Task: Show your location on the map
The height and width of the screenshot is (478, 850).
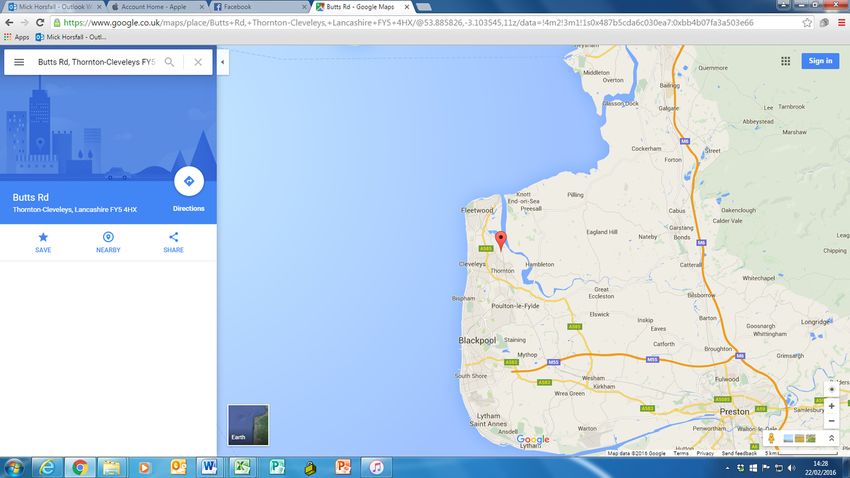Action: point(832,389)
